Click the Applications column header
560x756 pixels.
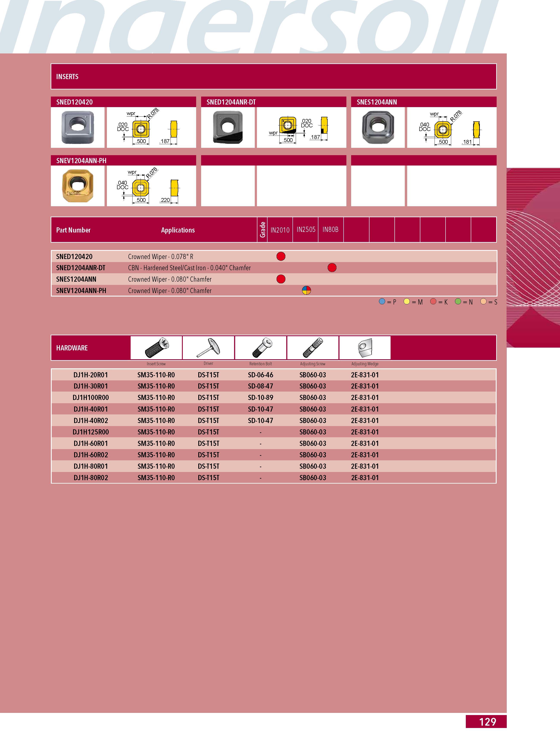coord(178,230)
